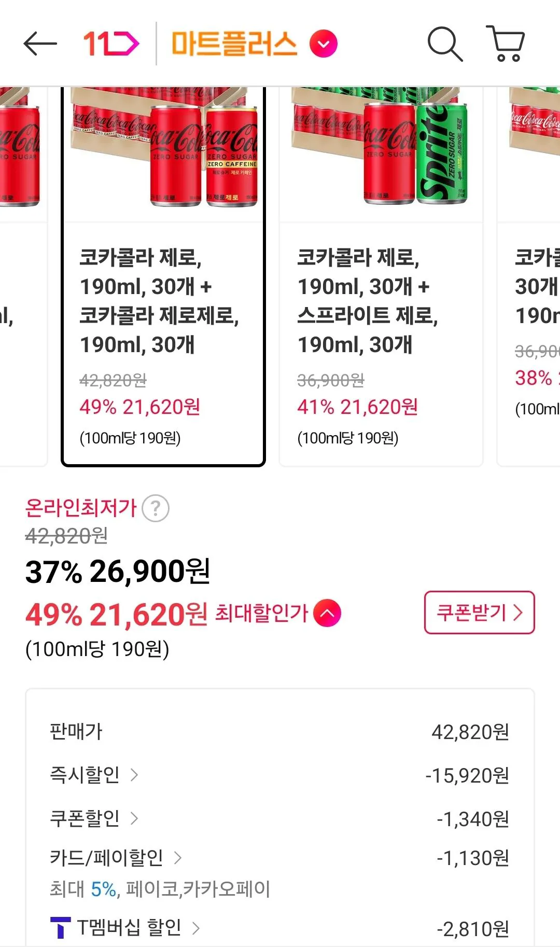Tap the Coca-Cola Zero Sprite bundle image

click(x=382, y=150)
